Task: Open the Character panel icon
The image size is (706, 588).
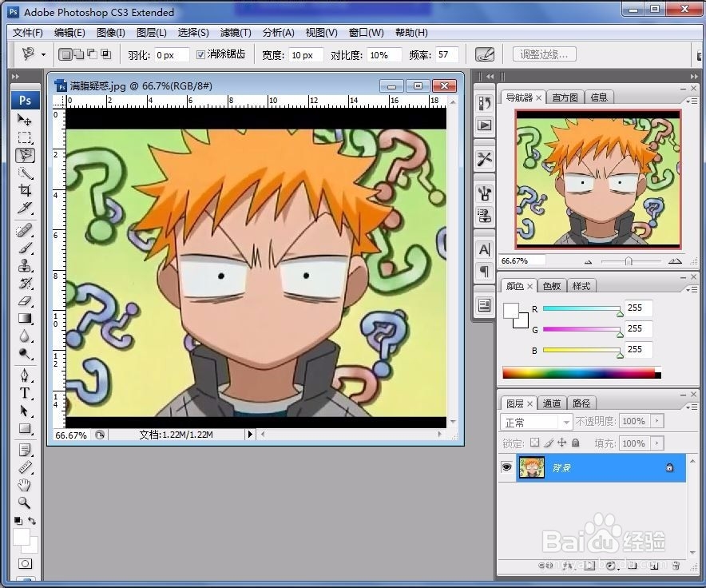Action: [485, 249]
